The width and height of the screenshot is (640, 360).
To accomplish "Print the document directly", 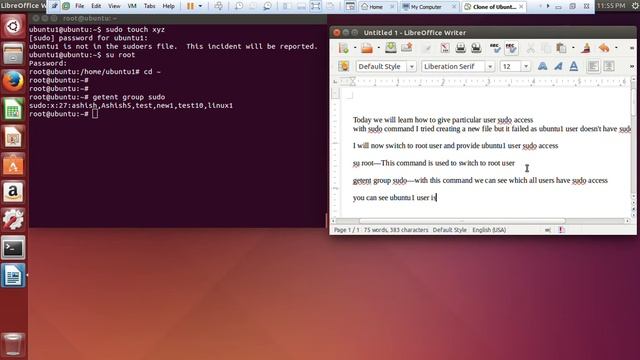I will click(460, 48).
